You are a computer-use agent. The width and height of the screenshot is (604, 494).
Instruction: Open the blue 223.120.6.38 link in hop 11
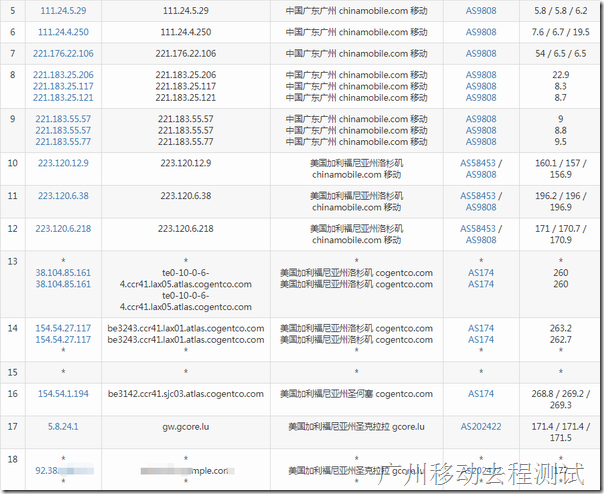point(63,196)
